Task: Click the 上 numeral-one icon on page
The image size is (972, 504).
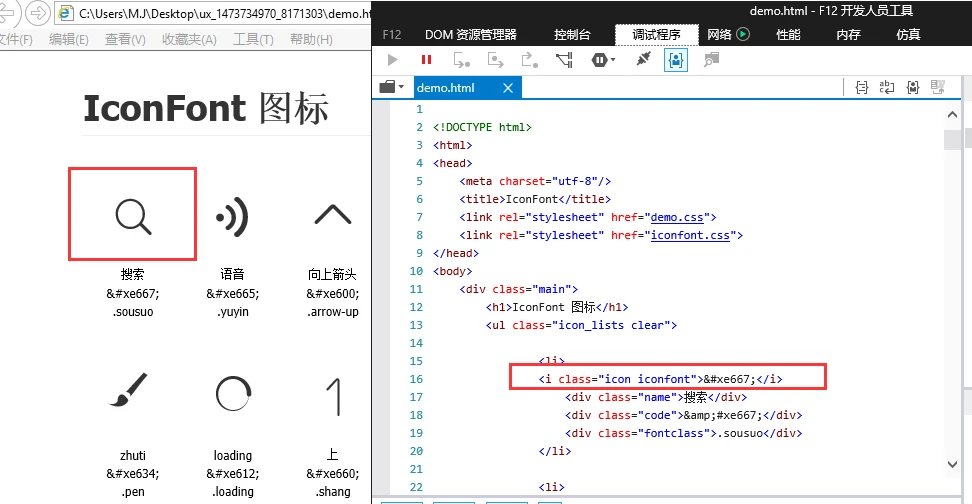Action: [x=334, y=396]
